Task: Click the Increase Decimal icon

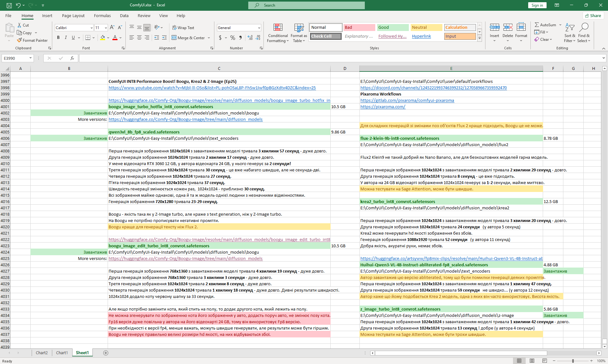Action: pyautogui.click(x=250, y=38)
